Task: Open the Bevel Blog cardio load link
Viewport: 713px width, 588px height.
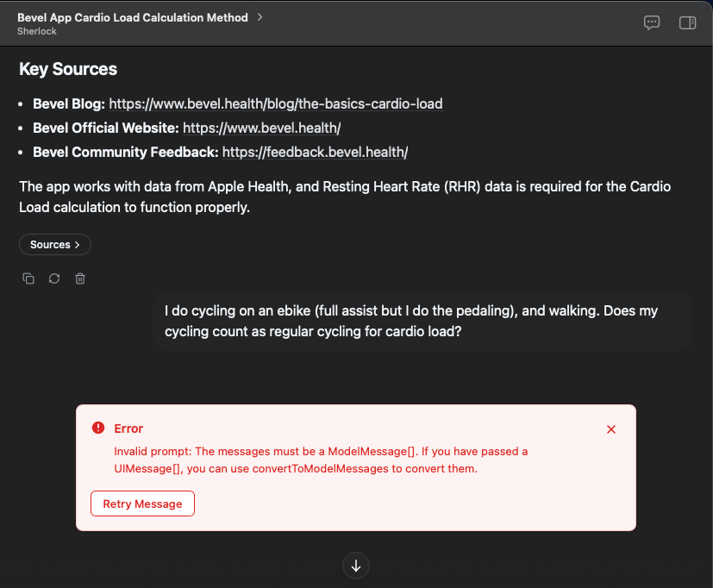Action: (276, 103)
